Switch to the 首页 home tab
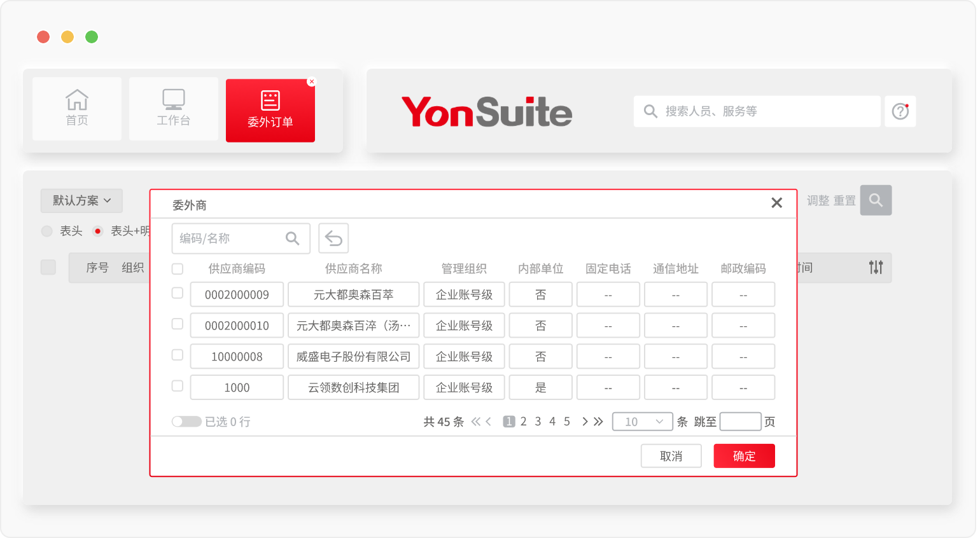 [77, 109]
